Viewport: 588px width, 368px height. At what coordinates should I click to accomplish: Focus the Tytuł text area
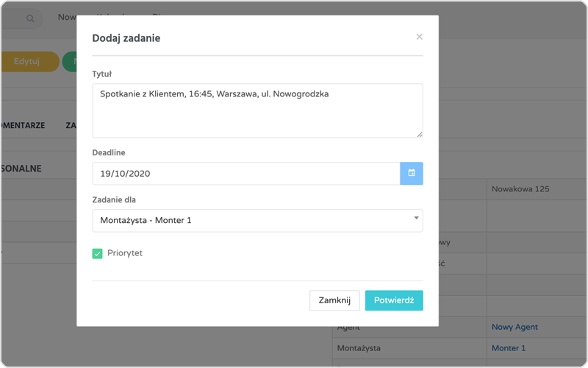[x=257, y=110]
